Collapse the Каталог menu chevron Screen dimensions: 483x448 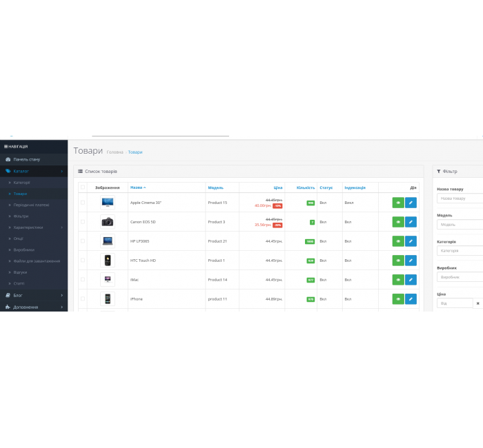pos(62,171)
